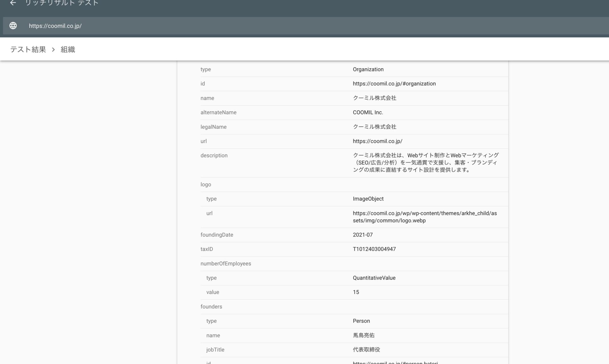Viewport: 609px width, 364px height.
Task: Click the url row value https://coomil.co.jp/
Action: pyautogui.click(x=377, y=141)
